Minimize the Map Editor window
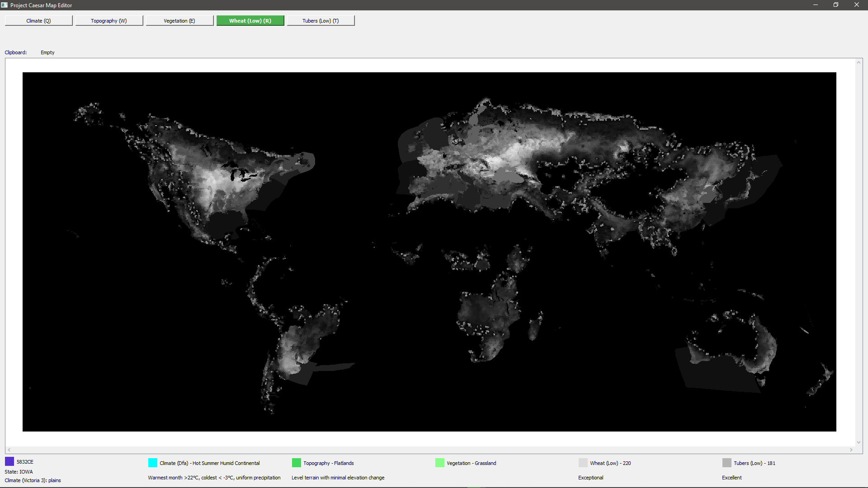 [x=816, y=5]
